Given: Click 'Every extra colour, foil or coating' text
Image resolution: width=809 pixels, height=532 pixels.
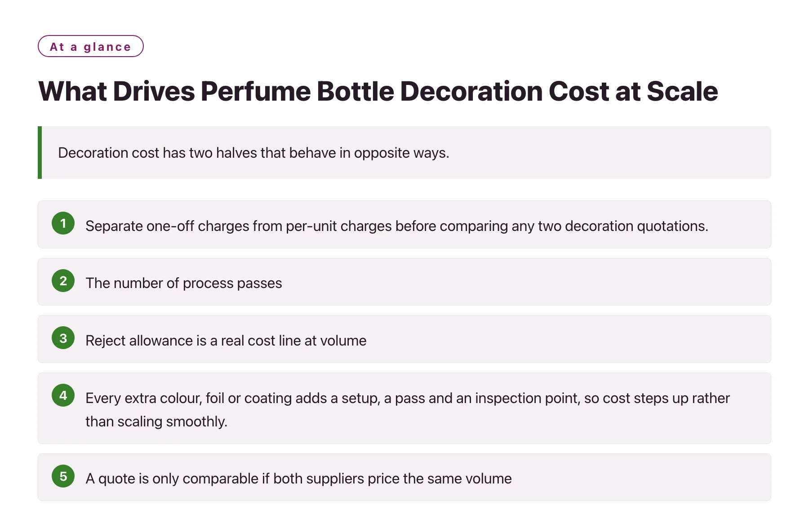Looking at the screenshot, I should click(x=408, y=398).
